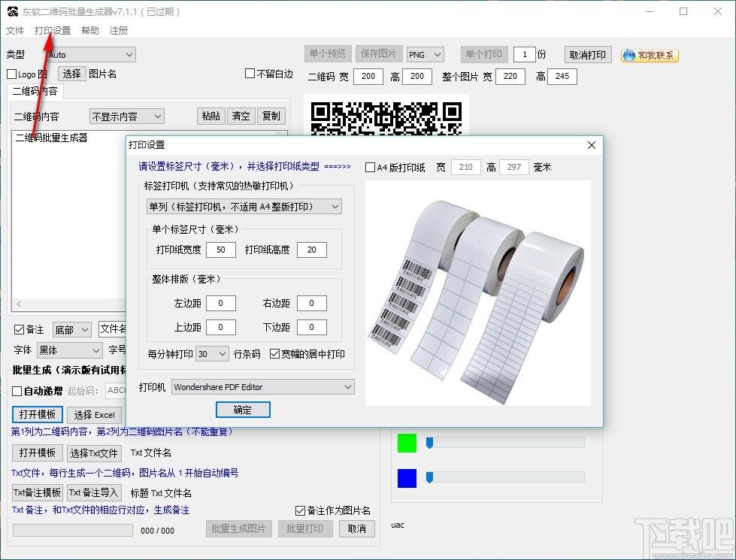The image size is (736, 560).
Task: Toggle the 备注作为图片名 checkbox
Action: coord(300,510)
